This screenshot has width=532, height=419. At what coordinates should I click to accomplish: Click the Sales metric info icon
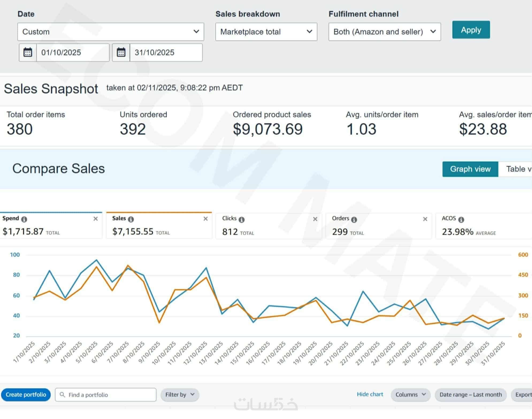(x=131, y=219)
